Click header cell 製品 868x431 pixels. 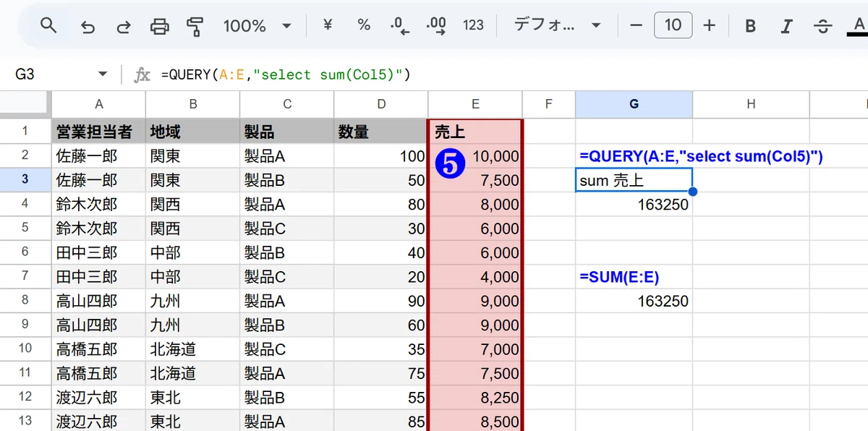tap(287, 132)
